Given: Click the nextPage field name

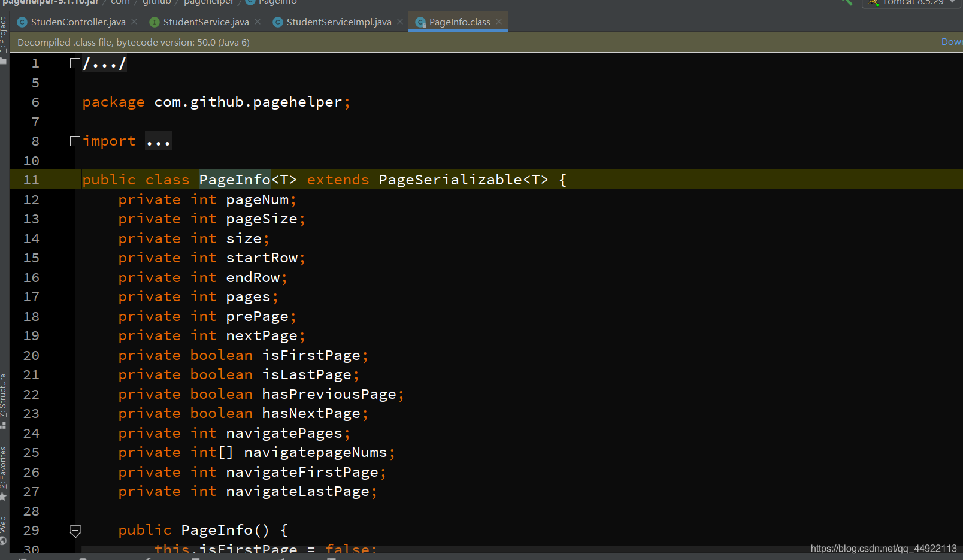Looking at the screenshot, I should (x=262, y=336).
